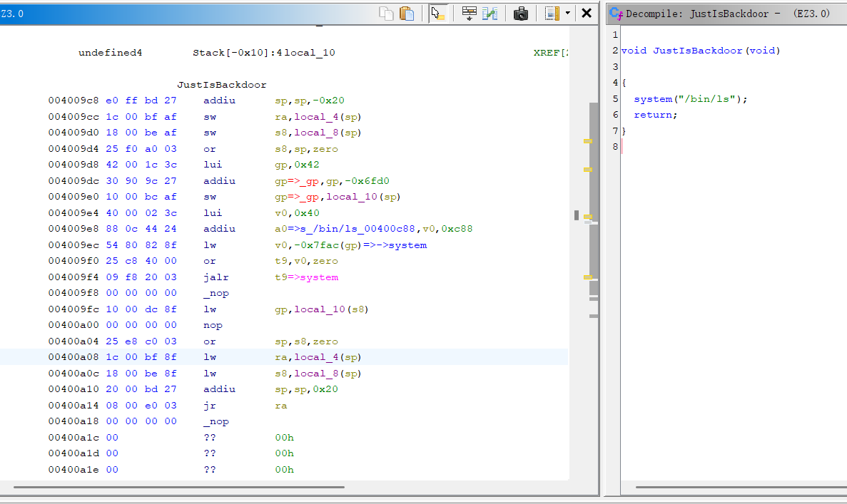847x504 pixels.
Task: Open the browser field formatter icon
Action: click(x=469, y=13)
